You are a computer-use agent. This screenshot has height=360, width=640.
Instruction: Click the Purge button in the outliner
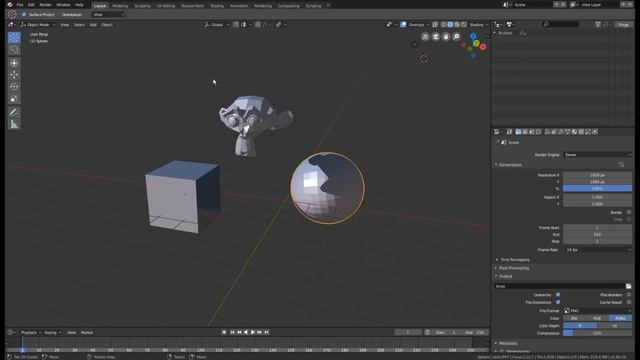(x=623, y=25)
